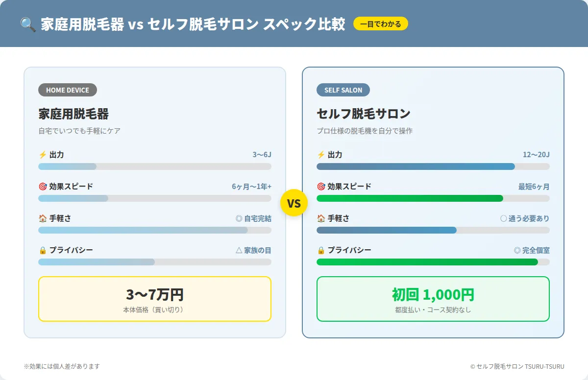Click the HOME DEVICE label badge

(x=68, y=90)
